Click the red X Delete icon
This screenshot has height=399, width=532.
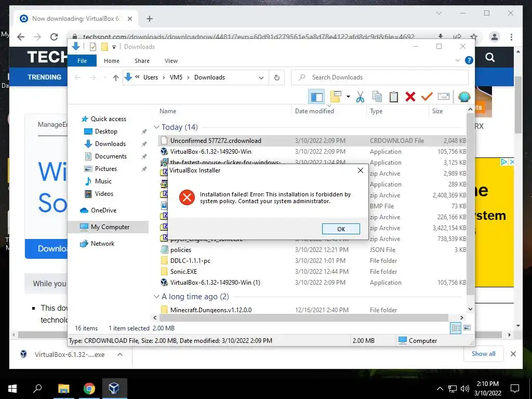pyautogui.click(x=410, y=97)
